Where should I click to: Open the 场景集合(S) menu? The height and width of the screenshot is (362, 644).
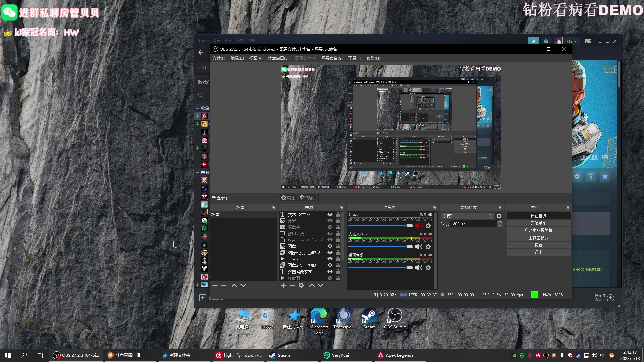click(x=332, y=58)
